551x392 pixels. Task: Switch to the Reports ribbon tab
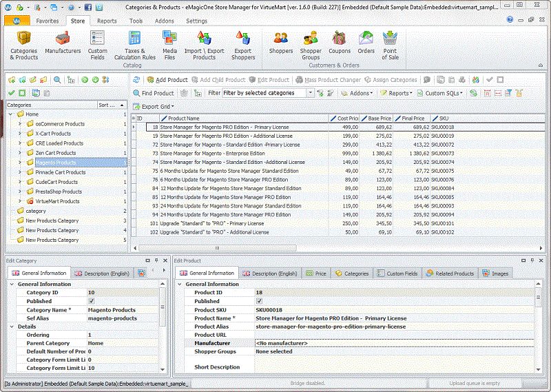coord(107,21)
